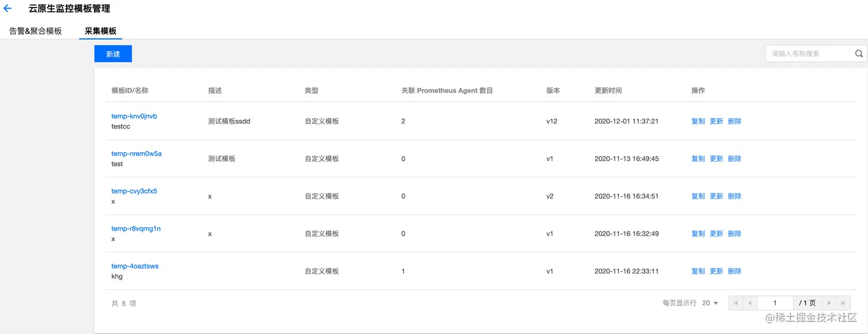Click 更新 for temp-knv0jnvb row
This screenshot has width=868, height=334.
[x=716, y=121]
